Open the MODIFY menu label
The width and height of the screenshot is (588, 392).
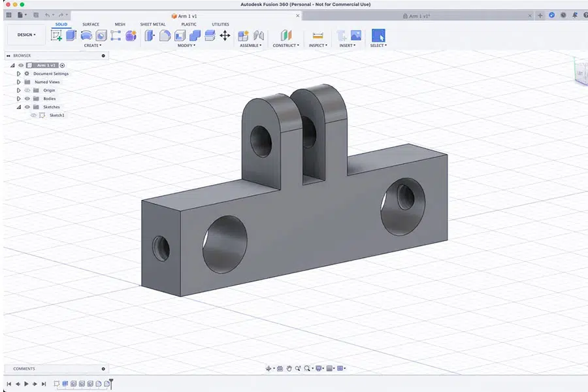pyautogui.click(x=186, y=46)
